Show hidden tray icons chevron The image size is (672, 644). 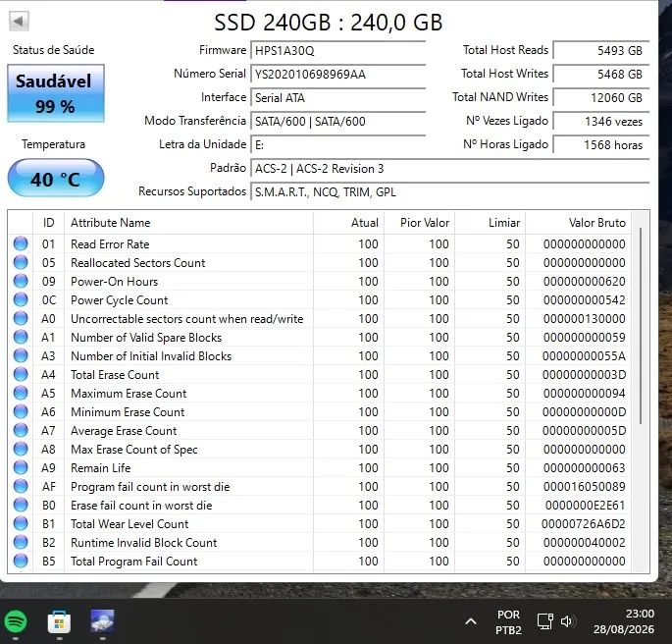pos(471,621)
